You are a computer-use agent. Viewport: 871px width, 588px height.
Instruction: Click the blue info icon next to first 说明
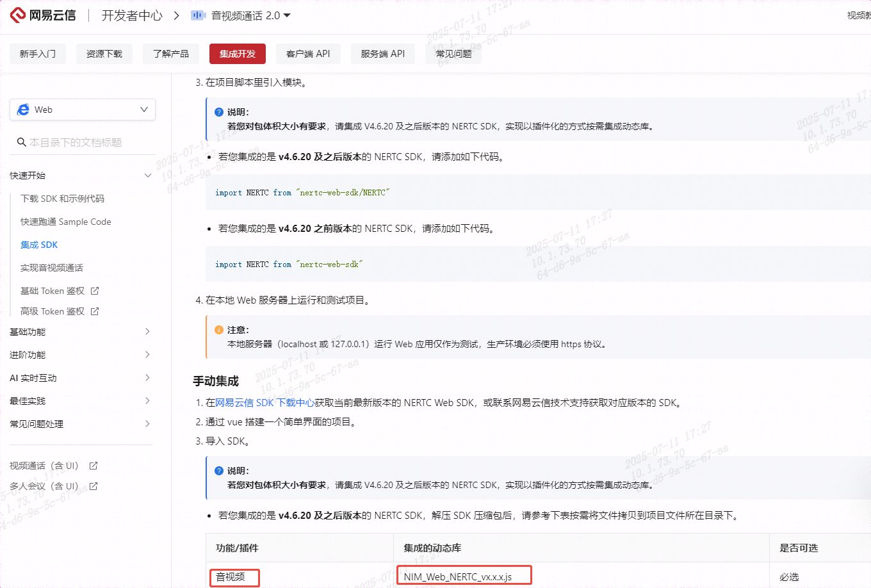point(219,112)
